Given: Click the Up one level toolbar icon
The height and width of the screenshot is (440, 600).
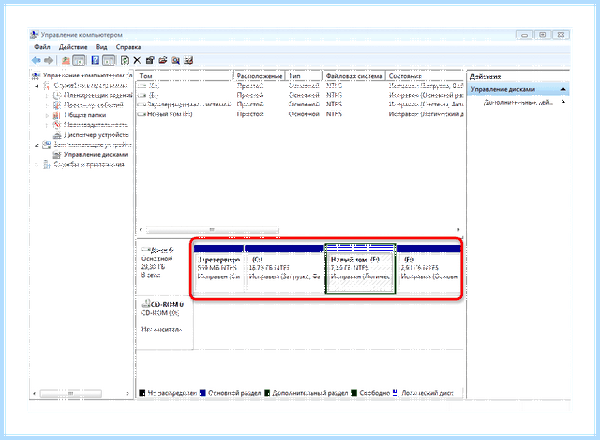Looking at the screenshot, I should [x=66, y=60].
